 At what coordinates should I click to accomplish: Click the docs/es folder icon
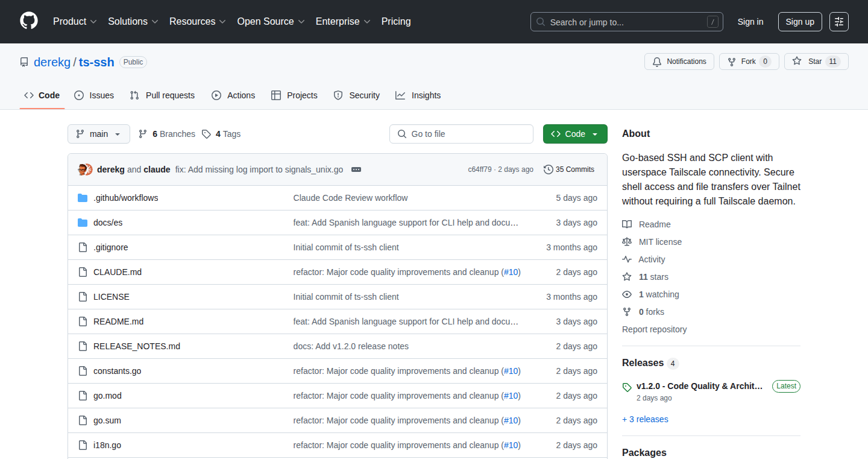pyautogui.click(x=83, y=223)
